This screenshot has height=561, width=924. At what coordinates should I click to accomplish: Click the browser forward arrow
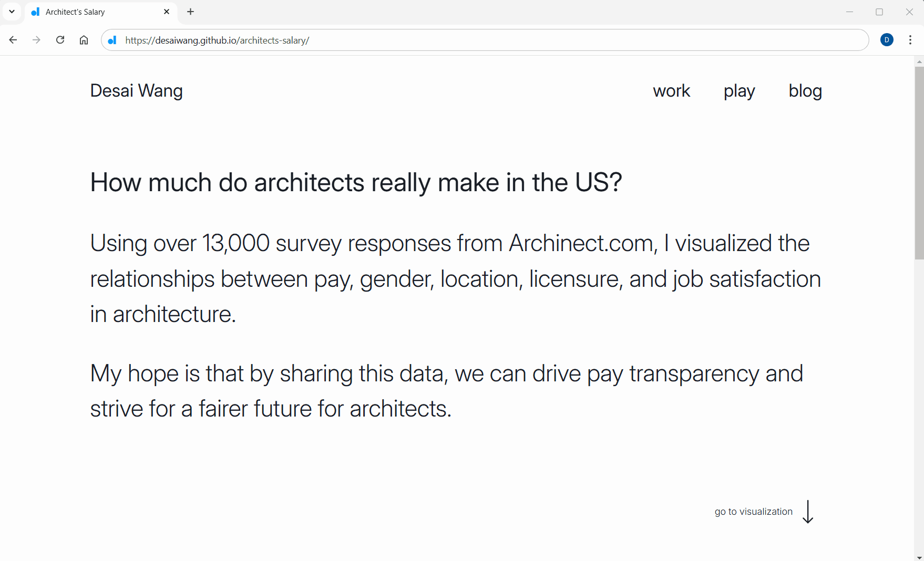[x=36, y=40]
